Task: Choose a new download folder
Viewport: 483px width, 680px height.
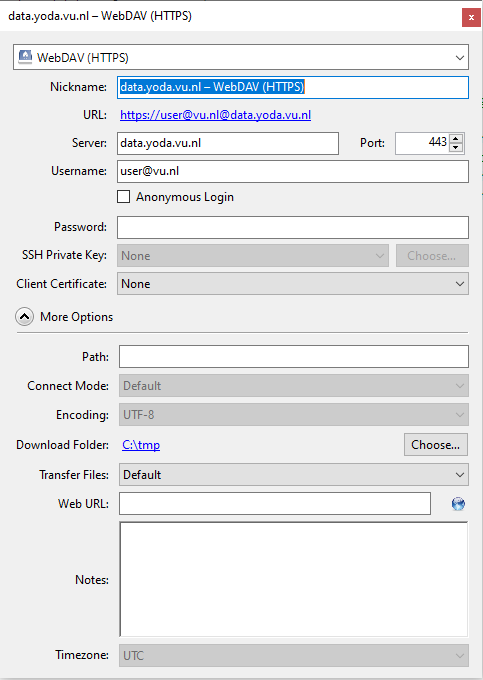Action: [436, 445]
